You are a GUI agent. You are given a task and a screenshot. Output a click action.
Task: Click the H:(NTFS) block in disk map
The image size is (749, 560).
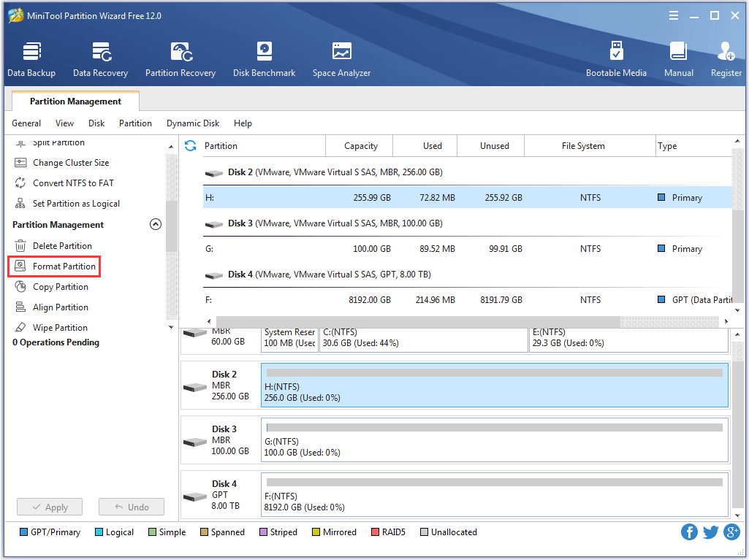point(495,386)
